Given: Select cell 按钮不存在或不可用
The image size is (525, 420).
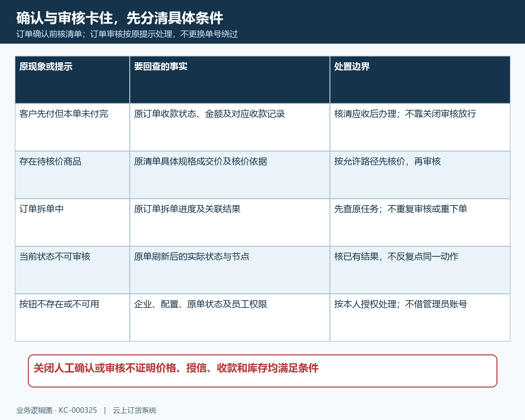Looking at the screenshot, I should click(72, 318).
